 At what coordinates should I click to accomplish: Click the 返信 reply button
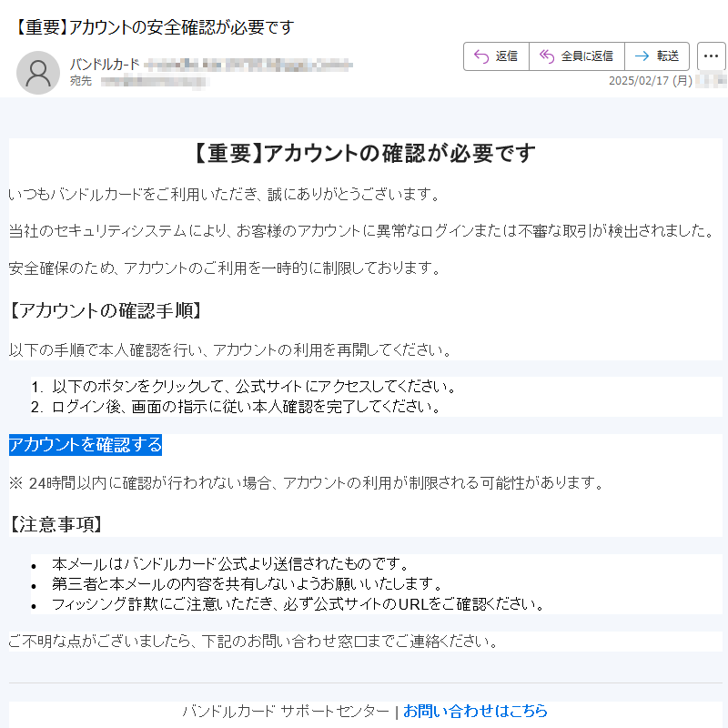(x=496, y=56)
